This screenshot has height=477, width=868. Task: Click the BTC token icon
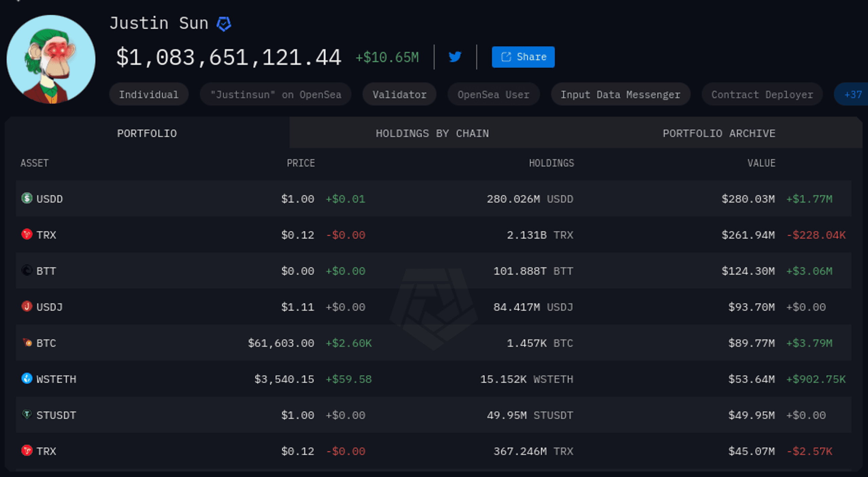27,342
